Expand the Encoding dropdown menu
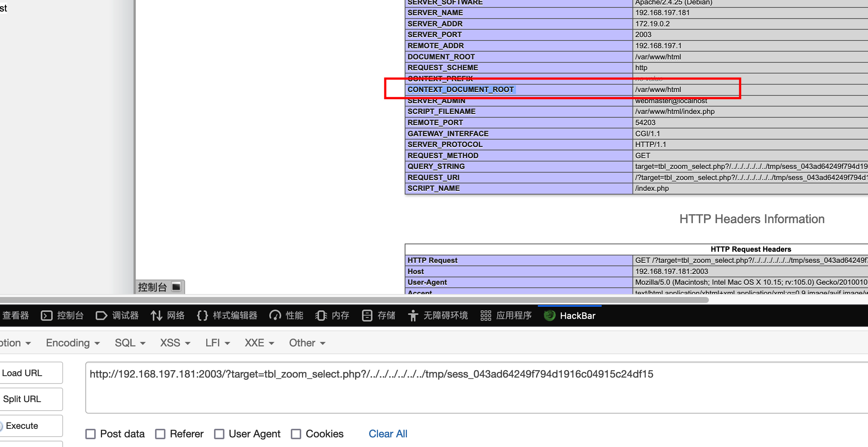 tap(73, 343)
